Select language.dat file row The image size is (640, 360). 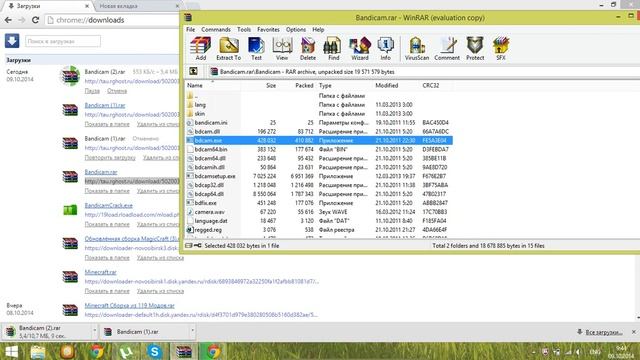point(319,221)
